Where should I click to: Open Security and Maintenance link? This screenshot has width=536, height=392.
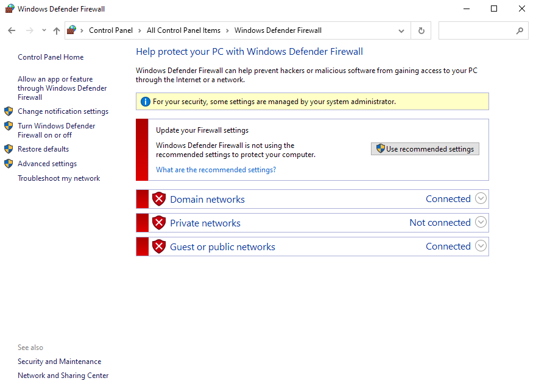(x=60, y=362)
